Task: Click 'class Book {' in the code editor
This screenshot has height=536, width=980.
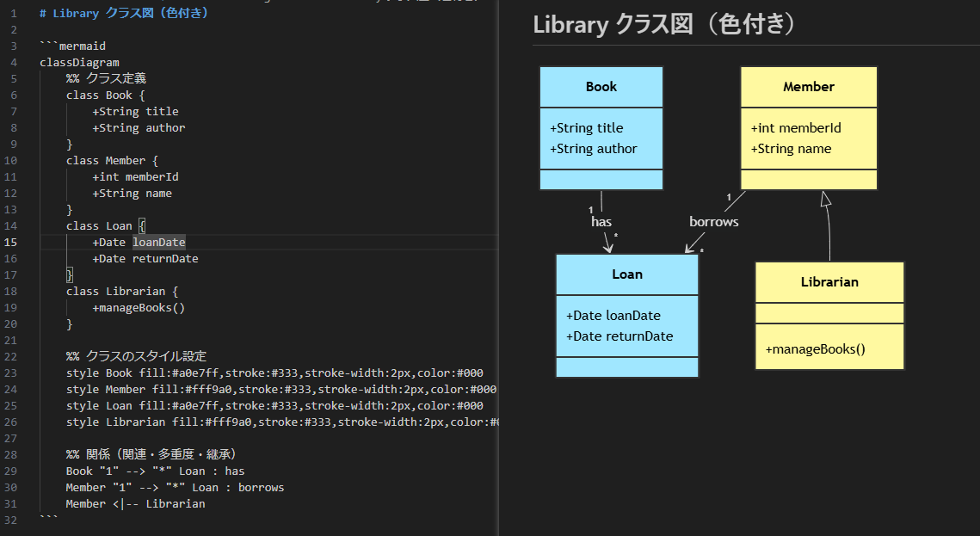Action: [x=106, y=95]
